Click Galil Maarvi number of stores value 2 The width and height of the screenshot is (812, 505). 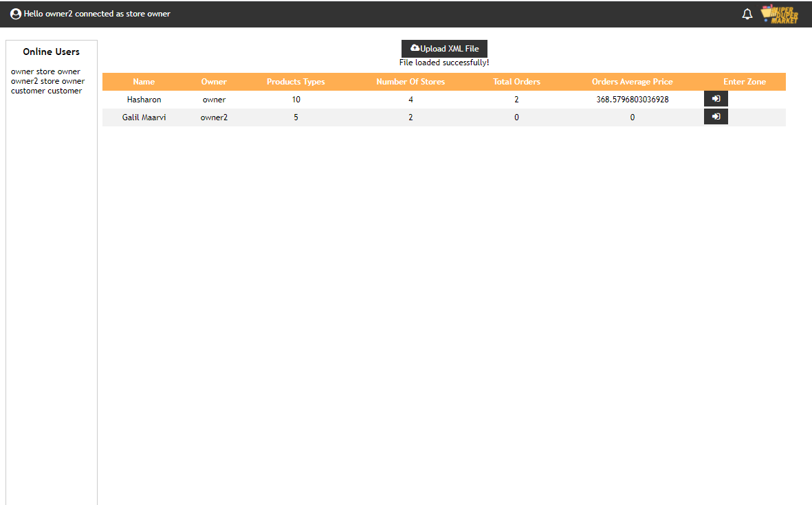coord(410,117)
